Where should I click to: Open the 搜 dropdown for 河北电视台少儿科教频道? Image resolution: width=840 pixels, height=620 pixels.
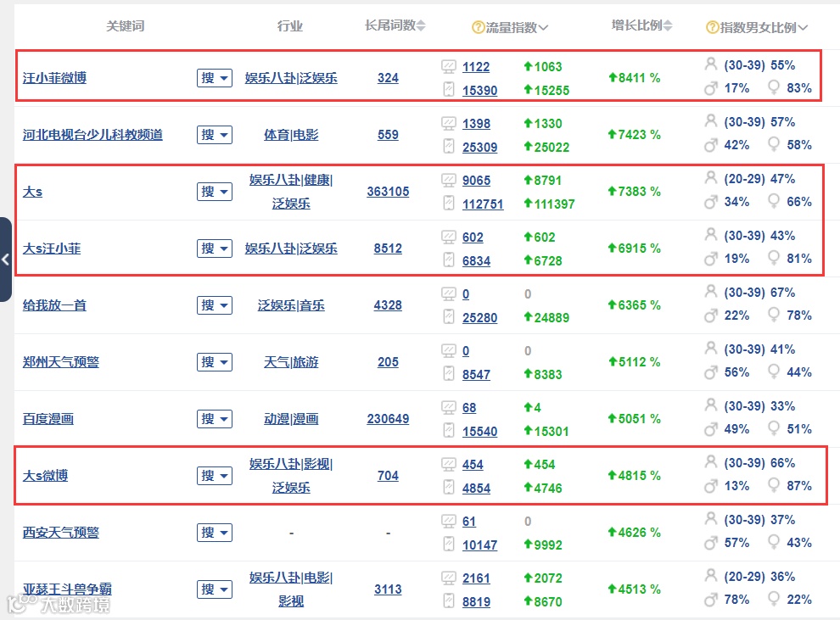tap(215, 135)
